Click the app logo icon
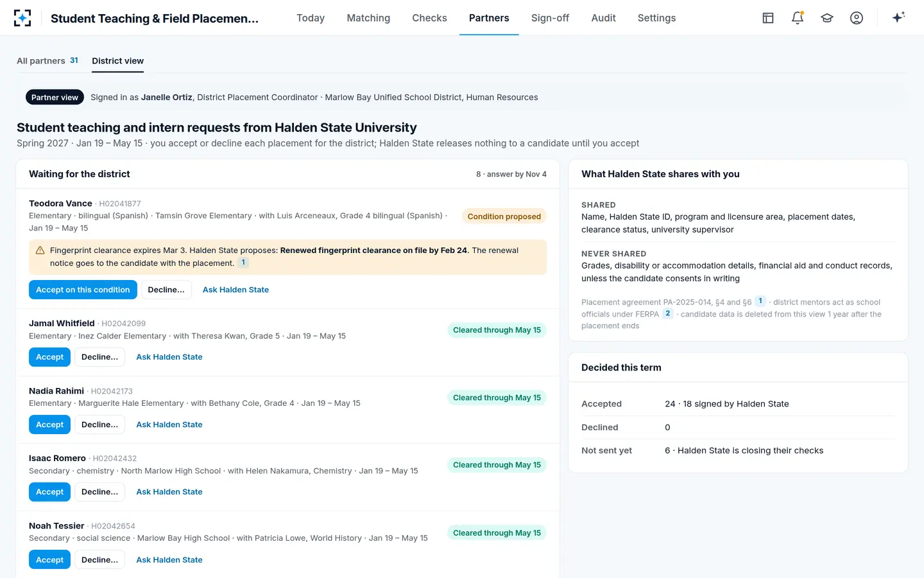The image size is (924, 578). coord(22,18)
